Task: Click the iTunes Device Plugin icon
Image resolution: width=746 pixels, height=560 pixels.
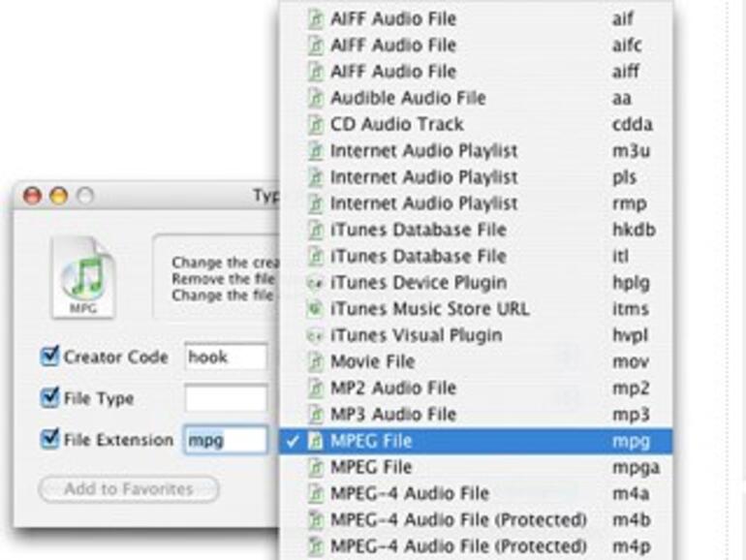Action: (315, 283)
